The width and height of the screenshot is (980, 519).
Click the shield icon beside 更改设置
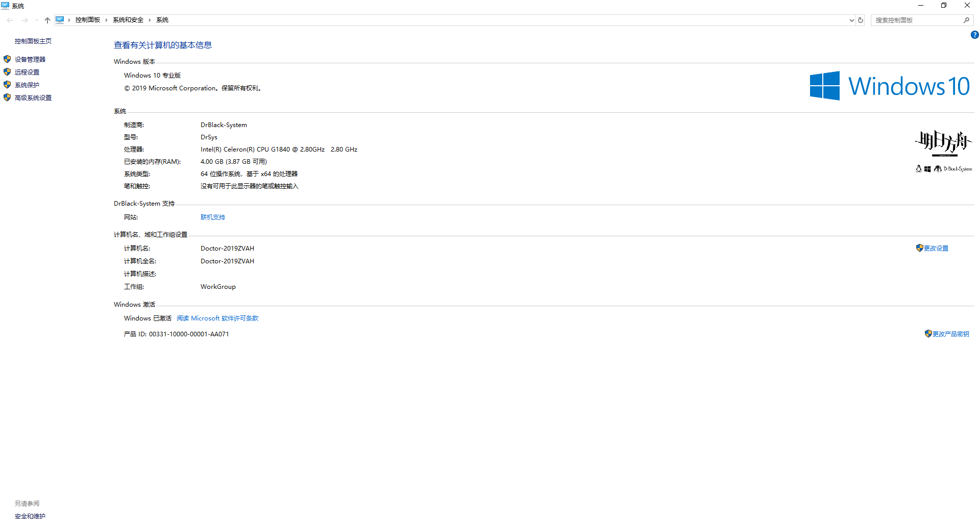pyautogui.click(x=920, y=248)
